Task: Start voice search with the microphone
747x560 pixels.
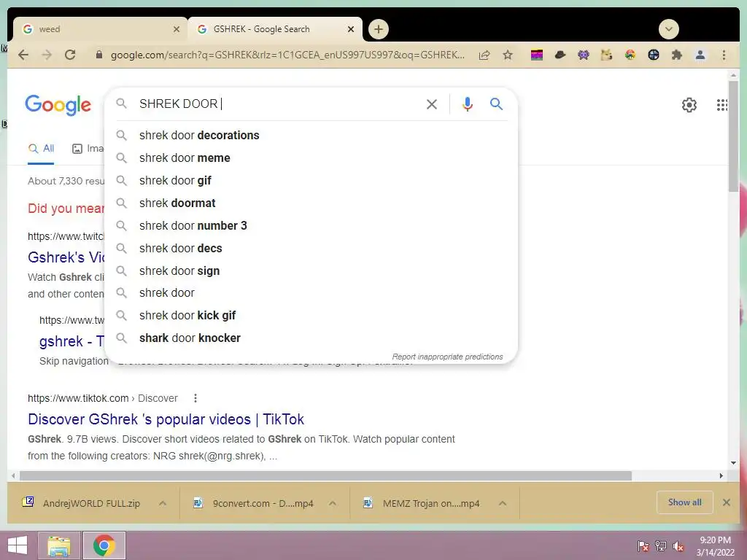Action: tap(468, 104)
